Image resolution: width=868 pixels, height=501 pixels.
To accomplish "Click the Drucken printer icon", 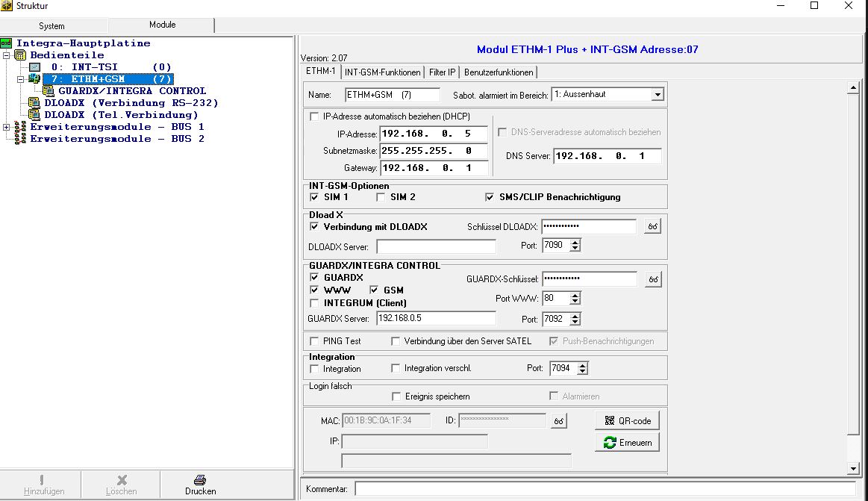I will coord(200,480).
